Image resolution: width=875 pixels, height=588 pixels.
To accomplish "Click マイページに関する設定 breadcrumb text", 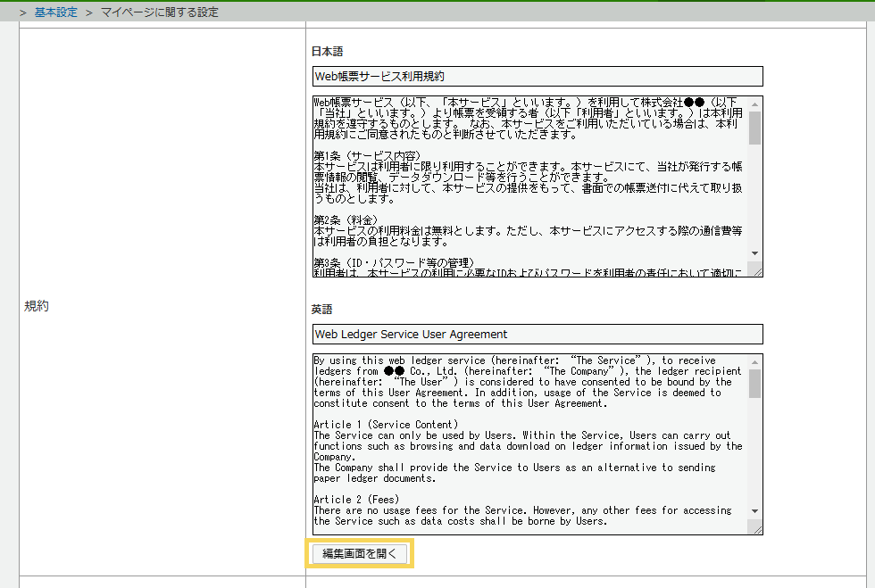I will (159, 12).
